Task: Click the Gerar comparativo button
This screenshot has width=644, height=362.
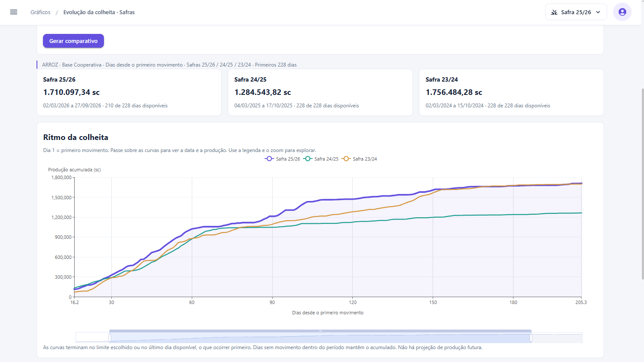Action: [x=73, y=41]
